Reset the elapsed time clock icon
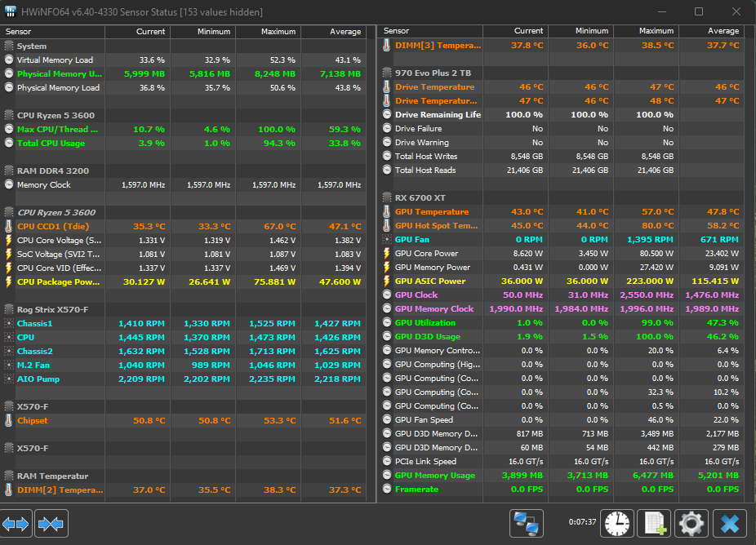The height and width of the screenshot is (545, 756). click(616, 523)
